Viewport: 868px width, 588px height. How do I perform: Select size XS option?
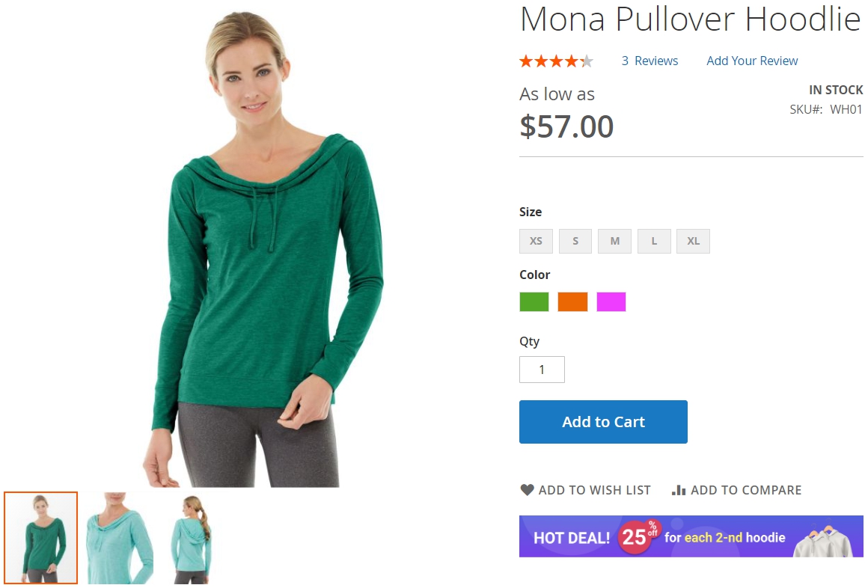[536, 242]
